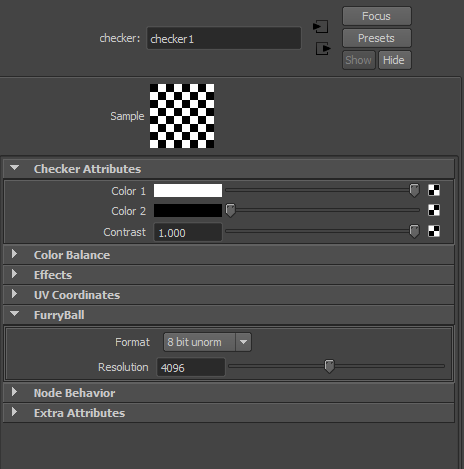Click the Hide button
464x469 pixels.
tap(395, 60)
